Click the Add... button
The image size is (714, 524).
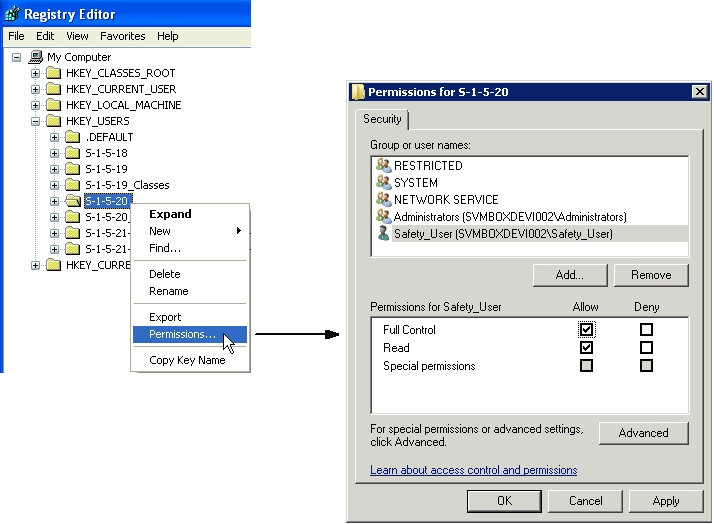pos(570,275)
